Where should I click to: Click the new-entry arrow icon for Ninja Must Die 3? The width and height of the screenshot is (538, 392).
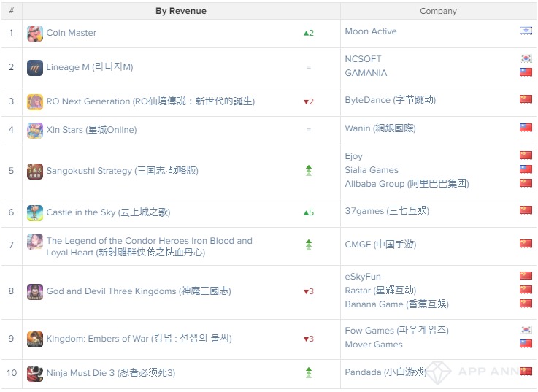pyautogui.click(x=309, y=373)
